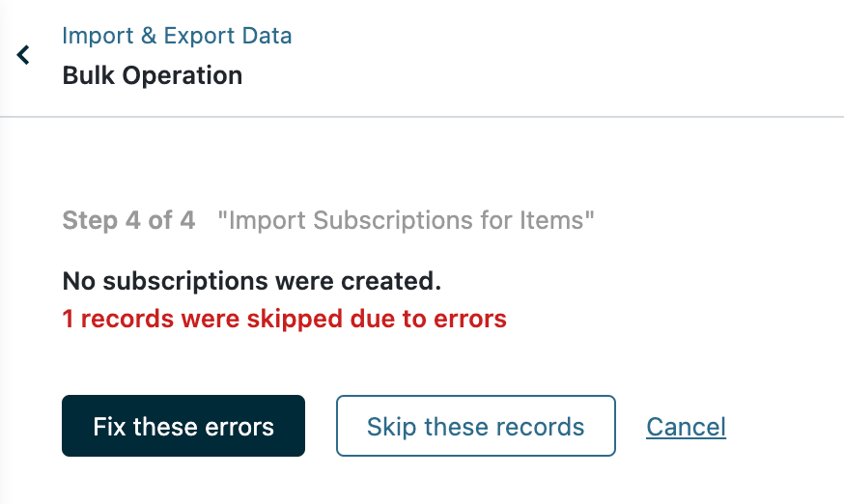This screenshot has height=504, width=844.
Task: Click the red skipped records error message
Action: (x=284, y=319)
